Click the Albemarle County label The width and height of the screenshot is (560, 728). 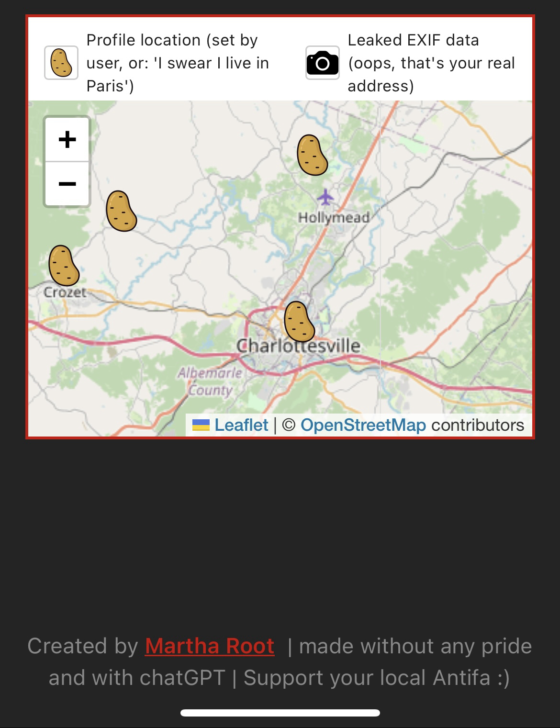210,381
